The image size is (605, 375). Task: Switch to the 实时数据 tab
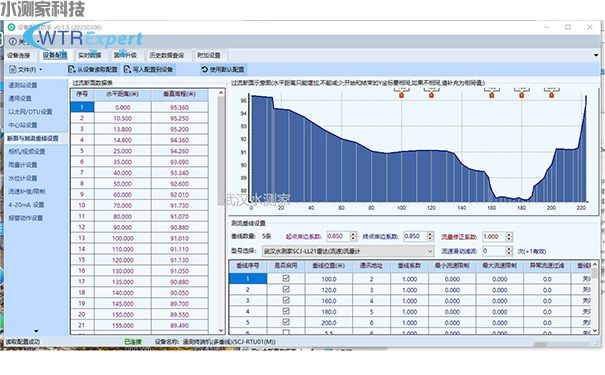[x=90, y=55]
